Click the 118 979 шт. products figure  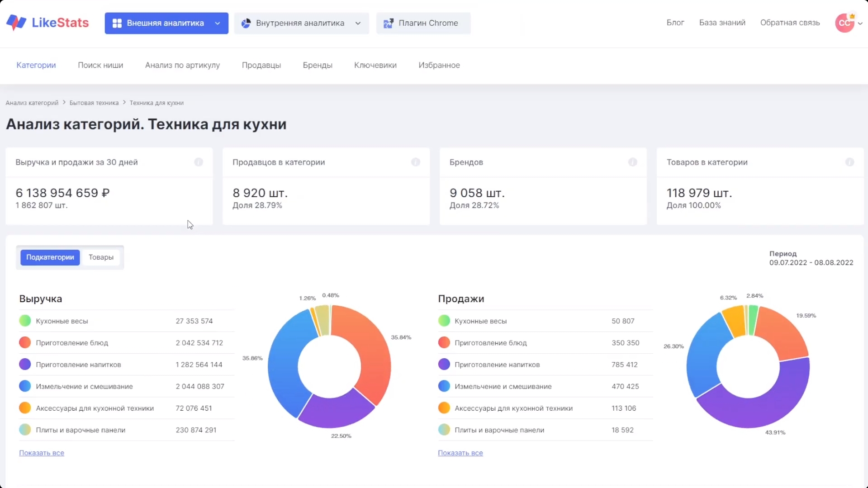(699, 193)
